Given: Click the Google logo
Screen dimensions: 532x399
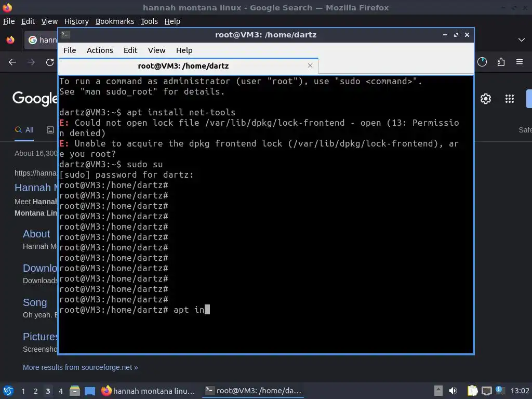Looking at the screenshot, I should 35,98.
